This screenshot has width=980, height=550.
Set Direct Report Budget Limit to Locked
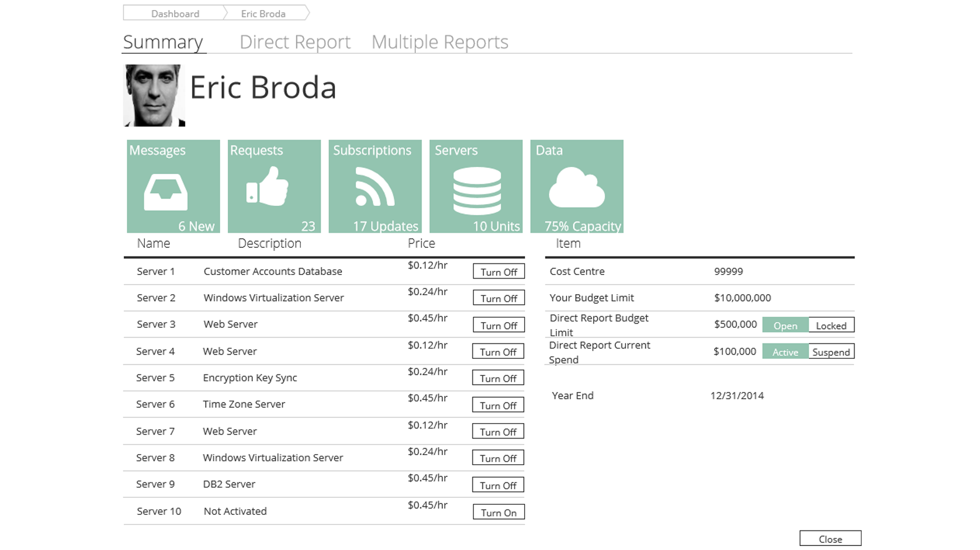pos(831,325)
